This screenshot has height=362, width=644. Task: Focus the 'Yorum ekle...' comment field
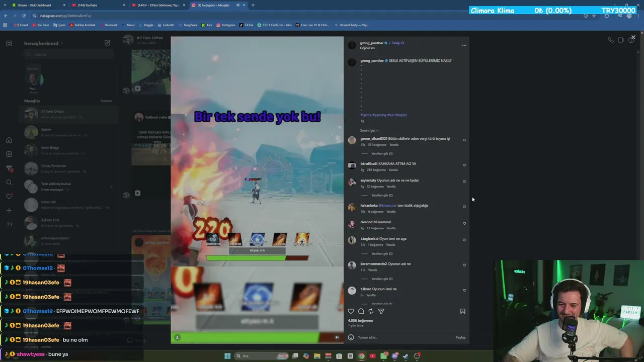pos(405,337)
